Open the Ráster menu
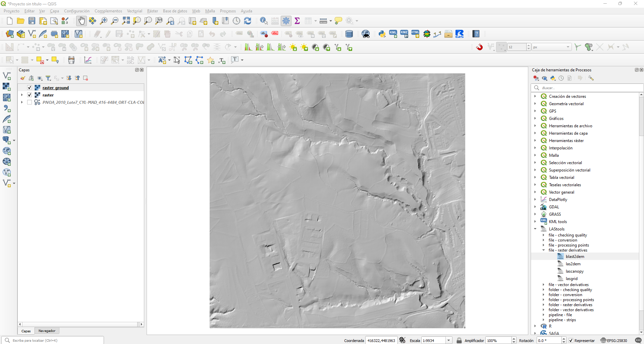Image resolution: width=644 pixels, height=344 pixels. [152, 11]
